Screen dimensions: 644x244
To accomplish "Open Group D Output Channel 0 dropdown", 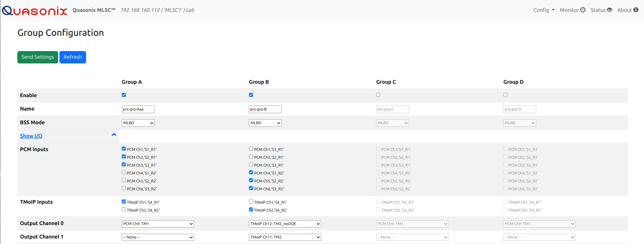I will click(x=539, y=224).
